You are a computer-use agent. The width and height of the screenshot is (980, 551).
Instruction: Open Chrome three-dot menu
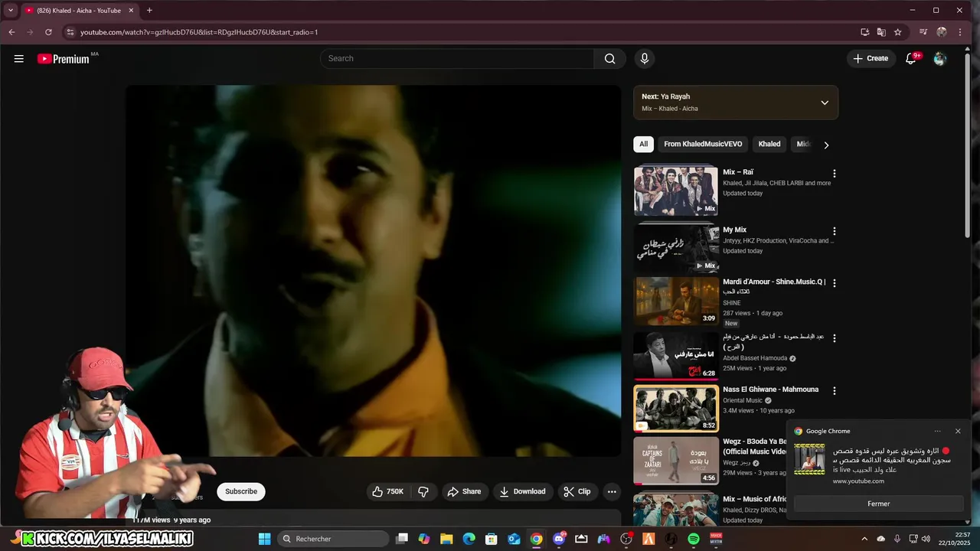coord(960,32)
